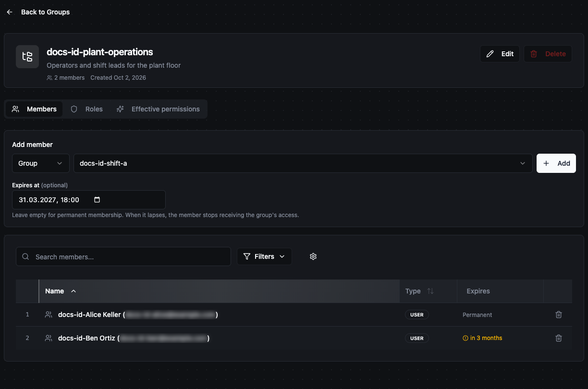Viewport: 588px width, 389px height.
Task: Expand the docs-id-shift-a selection dropdown
Action: pyautogui.click(x=303, y=163)
